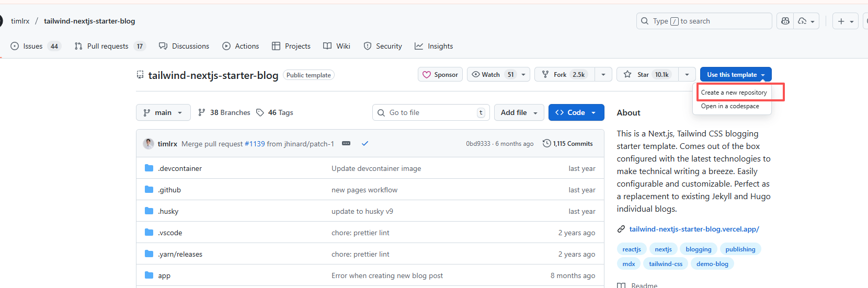Open the 38 Branches list

224,112
